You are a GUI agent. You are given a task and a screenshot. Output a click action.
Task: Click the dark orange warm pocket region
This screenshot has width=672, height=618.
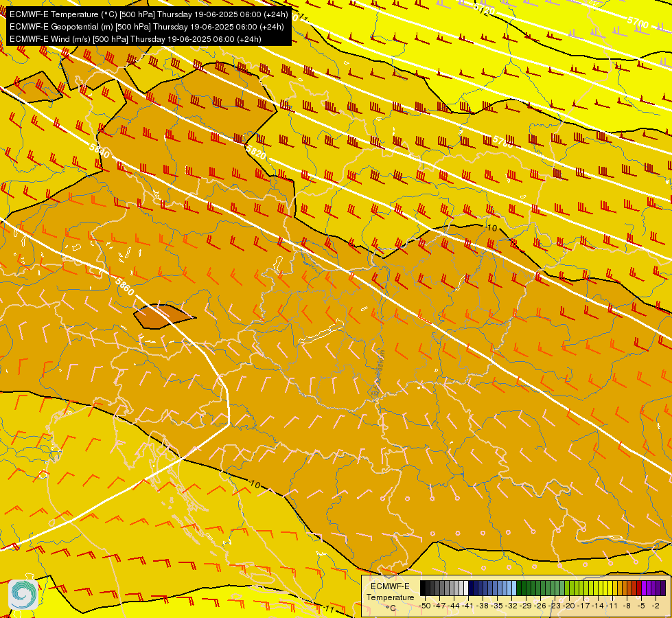(x=162, y=317)
